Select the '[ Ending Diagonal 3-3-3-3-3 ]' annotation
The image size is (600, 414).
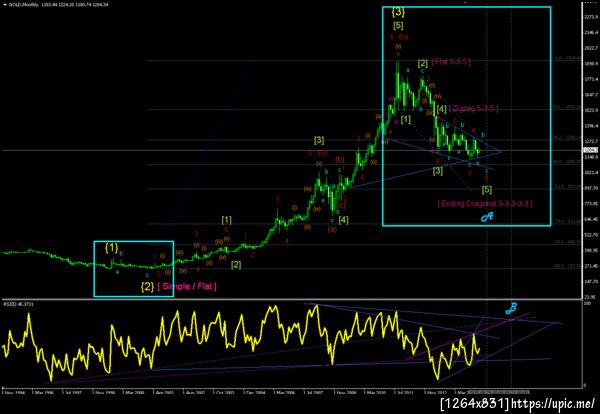pos(485,204)
